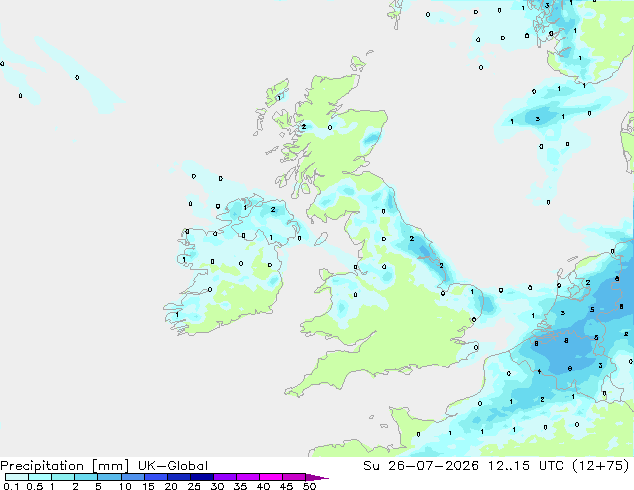This screenshot has height=490, width=634.
Task: Click the '0.5' legend scale label
Action: pos(35,486)
